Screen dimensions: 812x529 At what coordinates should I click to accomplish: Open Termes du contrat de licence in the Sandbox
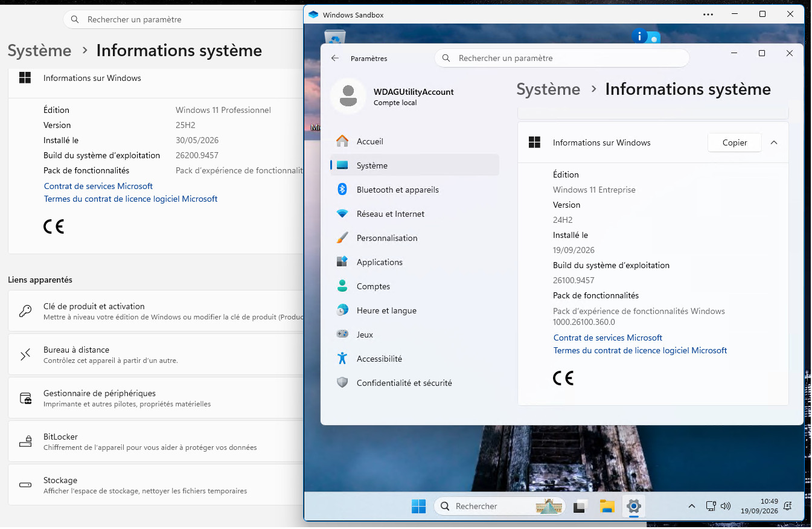640,350
